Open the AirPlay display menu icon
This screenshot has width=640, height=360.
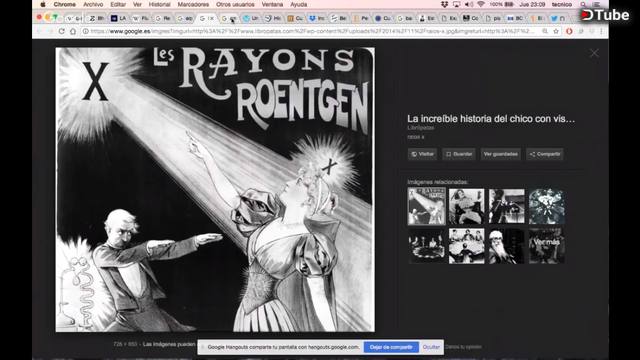coord(457,4)
